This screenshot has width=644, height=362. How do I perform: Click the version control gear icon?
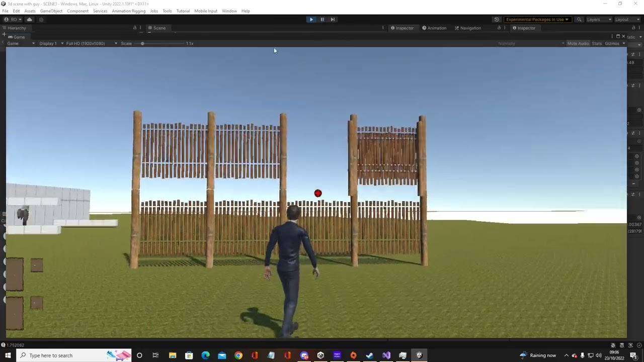tap(41, 20)
